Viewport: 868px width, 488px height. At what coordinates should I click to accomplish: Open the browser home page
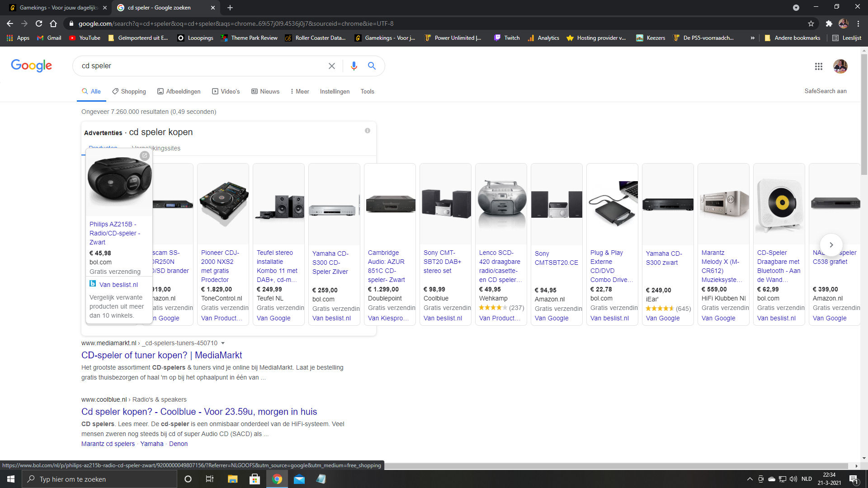pos(53,23)
